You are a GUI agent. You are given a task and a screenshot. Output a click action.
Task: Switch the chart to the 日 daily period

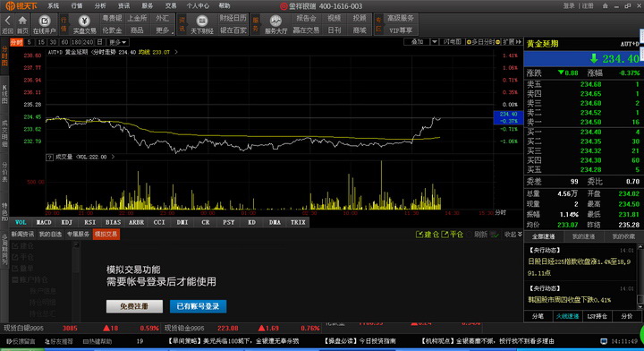(99, 42)
